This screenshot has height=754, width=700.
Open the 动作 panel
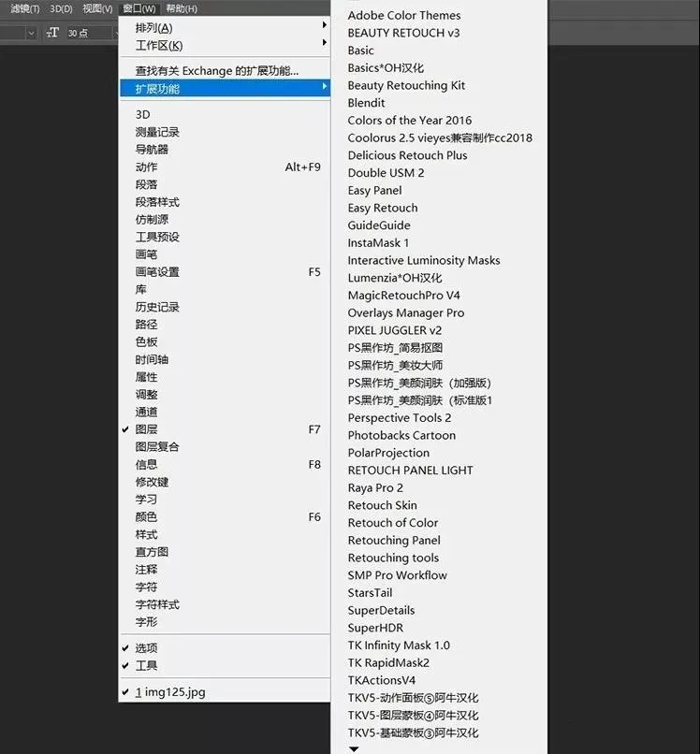pos(225,167)
